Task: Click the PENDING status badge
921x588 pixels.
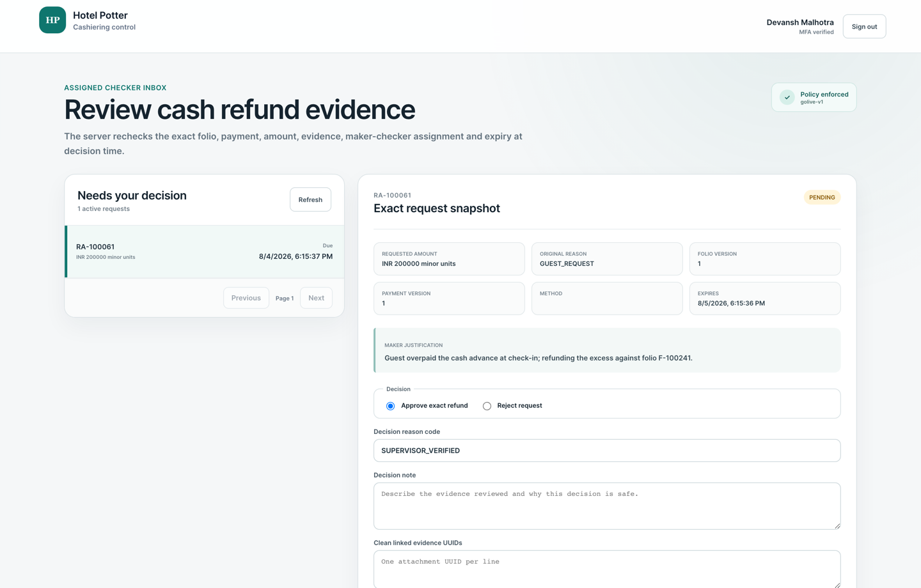Action: [x=822, y=197]
